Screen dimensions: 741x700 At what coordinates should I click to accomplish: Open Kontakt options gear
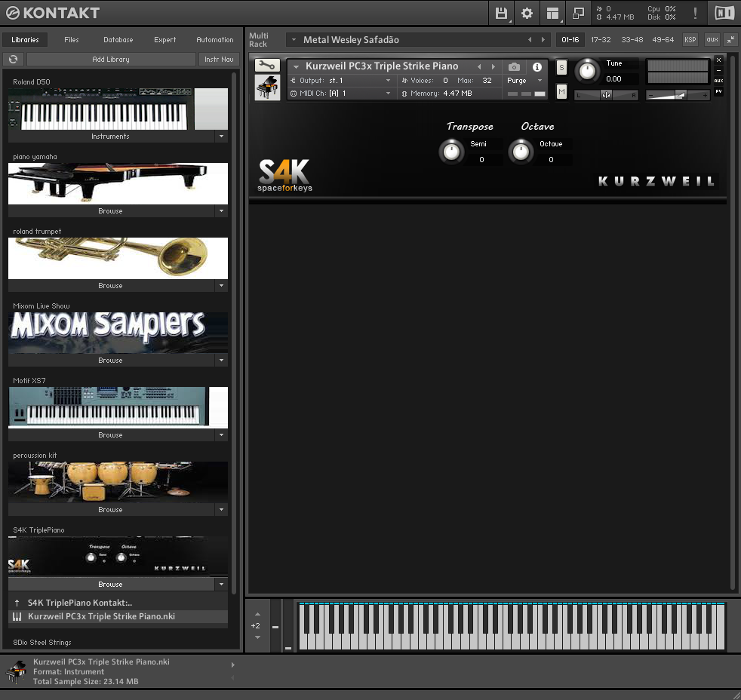pyautogui.click(x=527, y=14)
